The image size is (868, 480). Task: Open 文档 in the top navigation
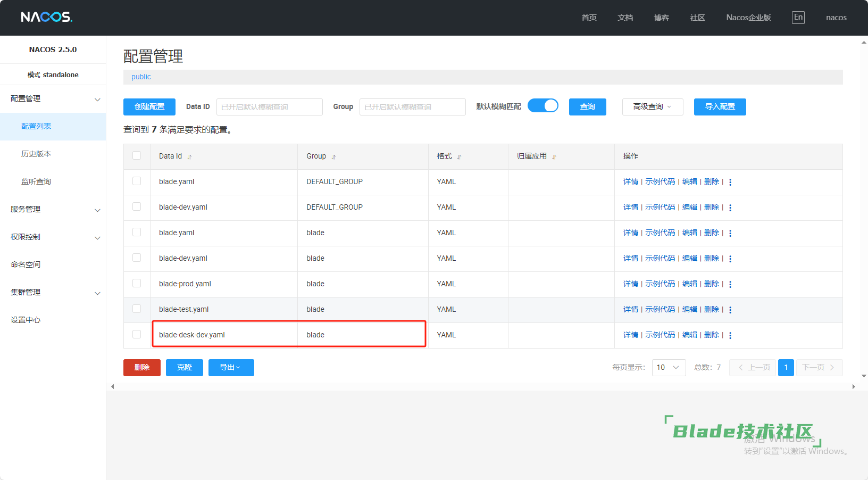coord(625,18)
